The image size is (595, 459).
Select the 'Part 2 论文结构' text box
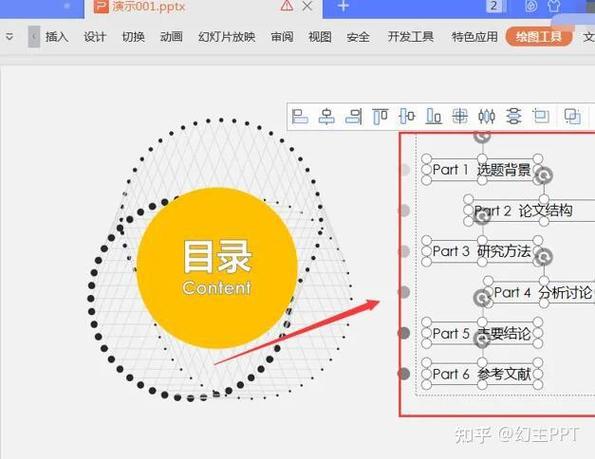pos(531,211)
